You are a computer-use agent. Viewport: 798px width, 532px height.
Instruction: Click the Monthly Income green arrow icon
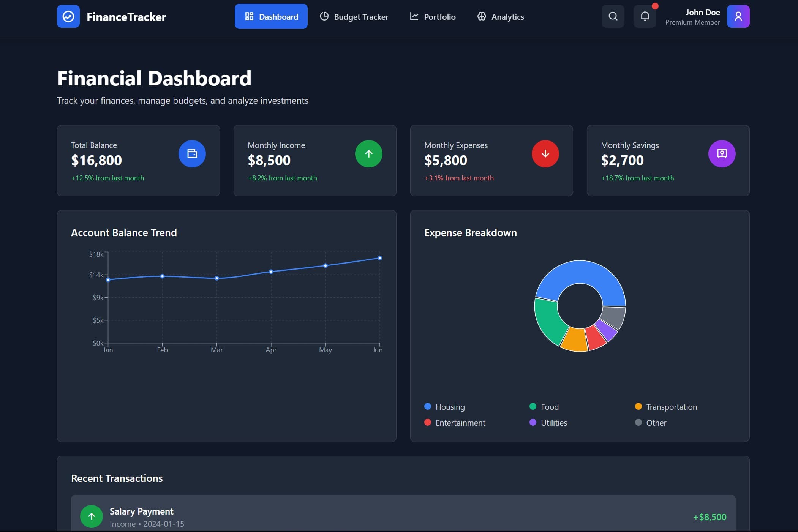coord(368,153)
